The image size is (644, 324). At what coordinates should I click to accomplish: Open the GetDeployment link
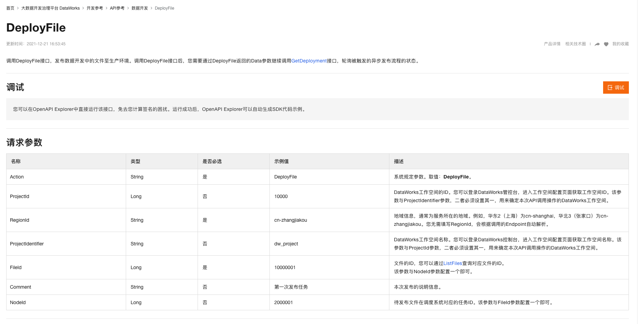(x=309, y=61)
